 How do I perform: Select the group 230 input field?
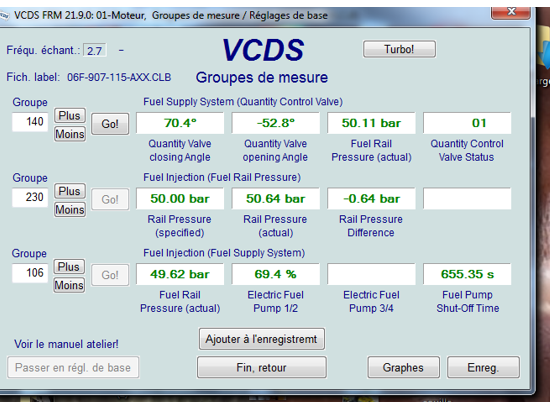click(x=30, y=197)
